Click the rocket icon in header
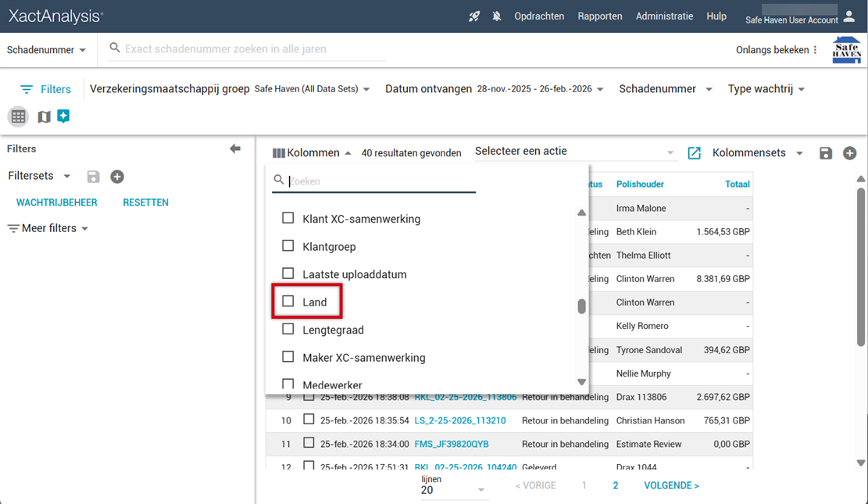This screenshot has height=504, width=868. point(474,16)
